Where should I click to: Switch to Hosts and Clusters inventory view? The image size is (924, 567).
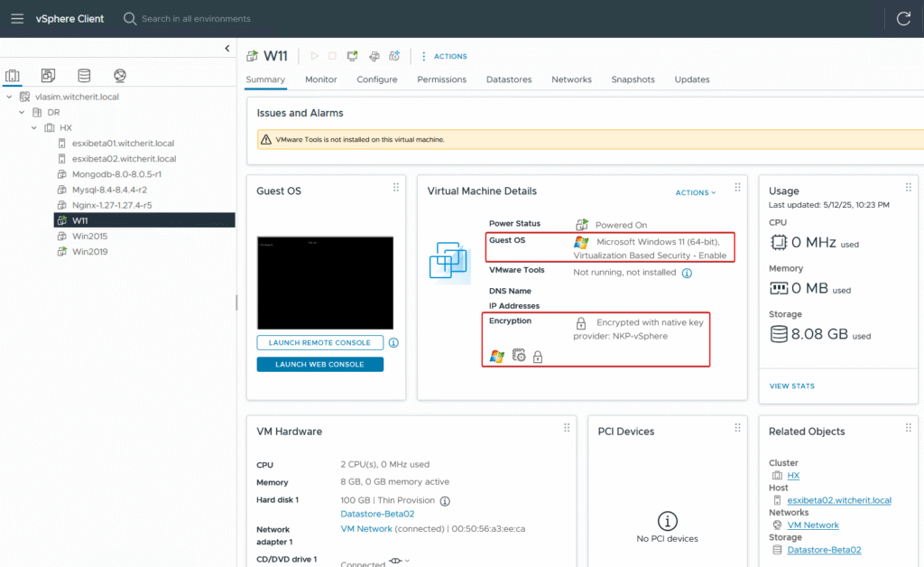13,76
